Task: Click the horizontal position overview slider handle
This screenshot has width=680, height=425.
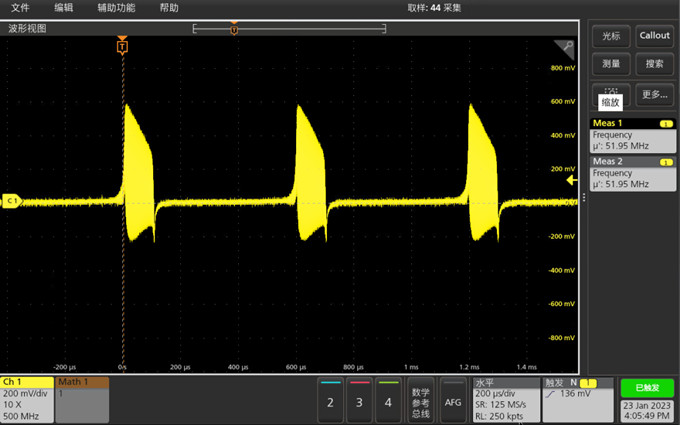Action: (x=234, y=29)
